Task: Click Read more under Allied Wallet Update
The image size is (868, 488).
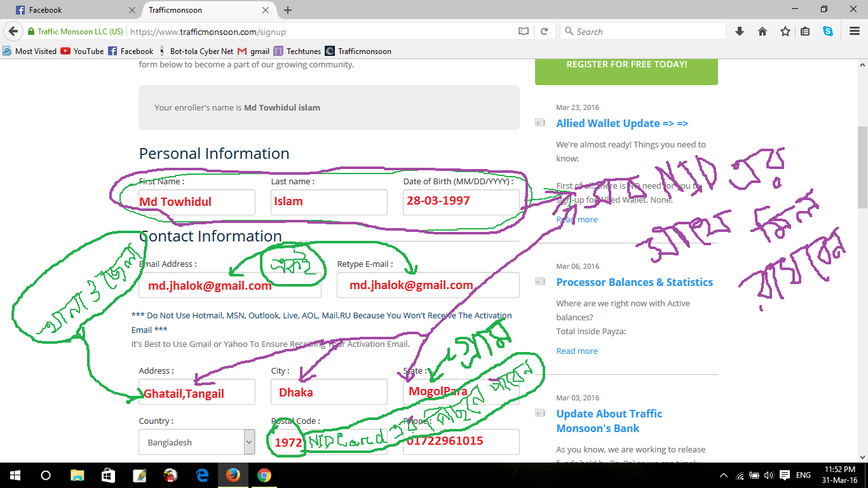Action: (577, 219)
